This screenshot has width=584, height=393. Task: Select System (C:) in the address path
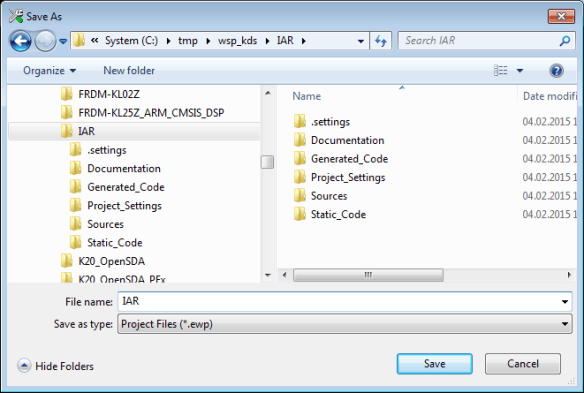point(131,40)
